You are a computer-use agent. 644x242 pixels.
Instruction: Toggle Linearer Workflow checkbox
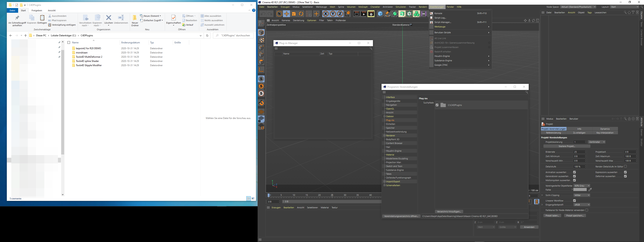(x=575, y=201)
